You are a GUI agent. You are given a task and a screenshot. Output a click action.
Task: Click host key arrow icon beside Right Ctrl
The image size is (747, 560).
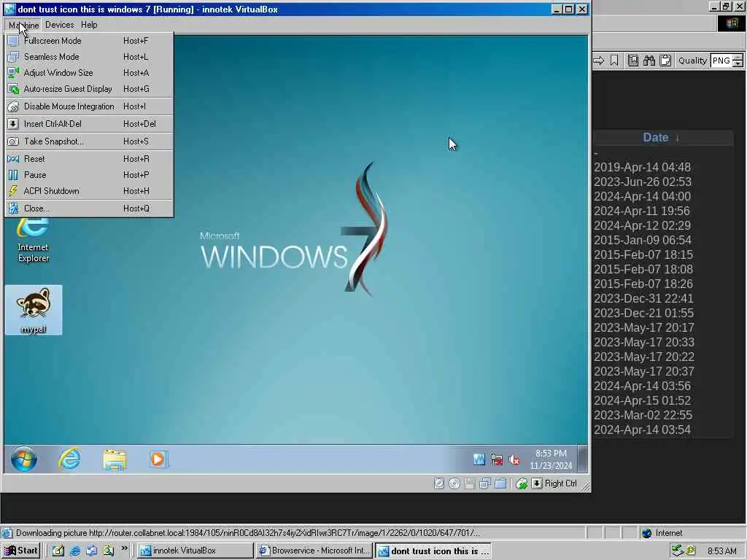[537, 484]
